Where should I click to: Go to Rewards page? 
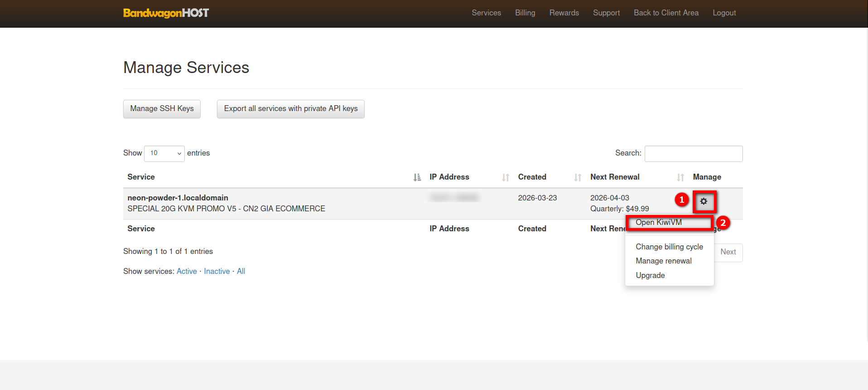click(564, 13)
